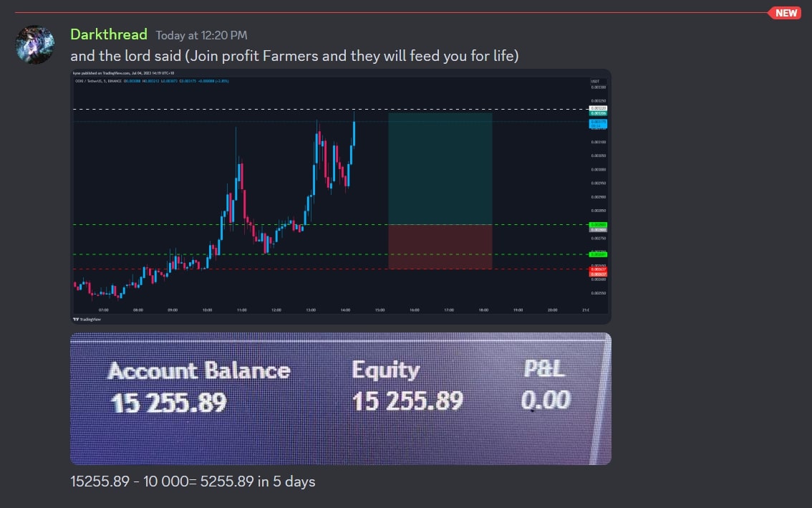
Task: Click the Darkthread username
Action: click(x=109, y=34)
